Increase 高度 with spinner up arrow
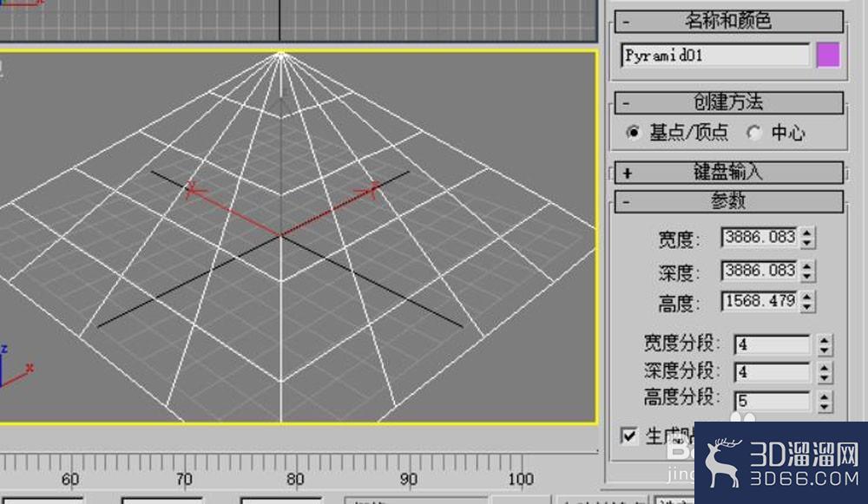The width and height of the screenshot is (868, 504). tap(807, 296)
